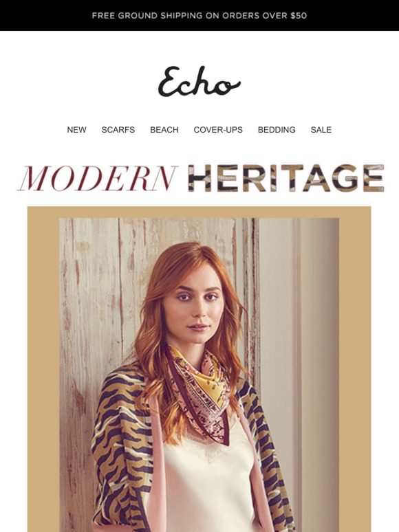Click the camo-patterned HERITAGE headline word
The image size is (399, 532).
[286, 178]
